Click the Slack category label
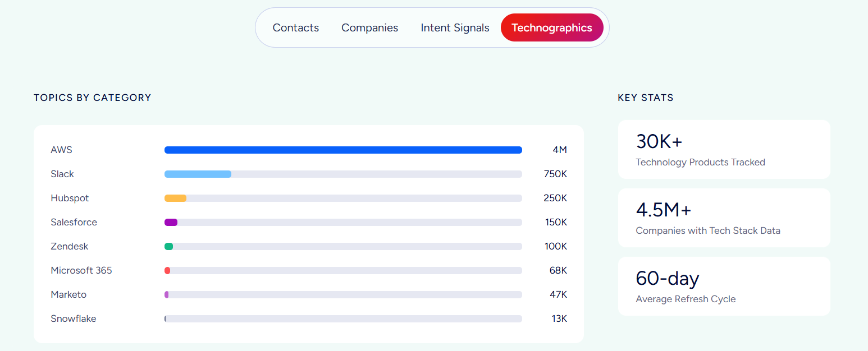The width and height of the screenshot is (868, 351). [x=62, y=174]
